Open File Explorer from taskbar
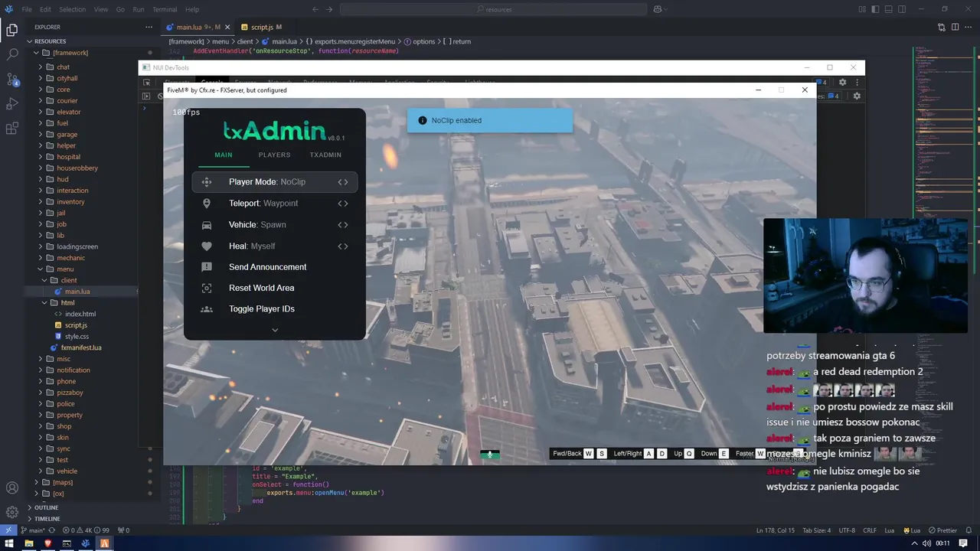The width and height of the screenshot is (980, 551). coord(28,543)
